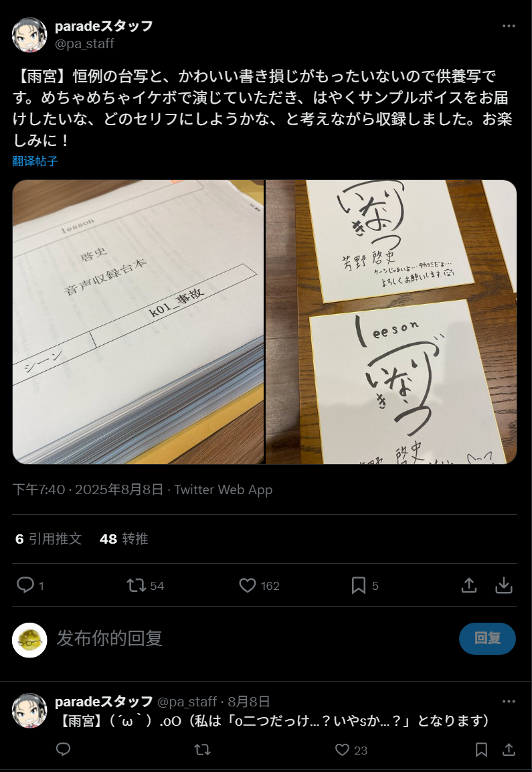Open the autograph boards photo
Image resolution: width=532 pixels, height=772 pixels.
[x=391, y=322]
